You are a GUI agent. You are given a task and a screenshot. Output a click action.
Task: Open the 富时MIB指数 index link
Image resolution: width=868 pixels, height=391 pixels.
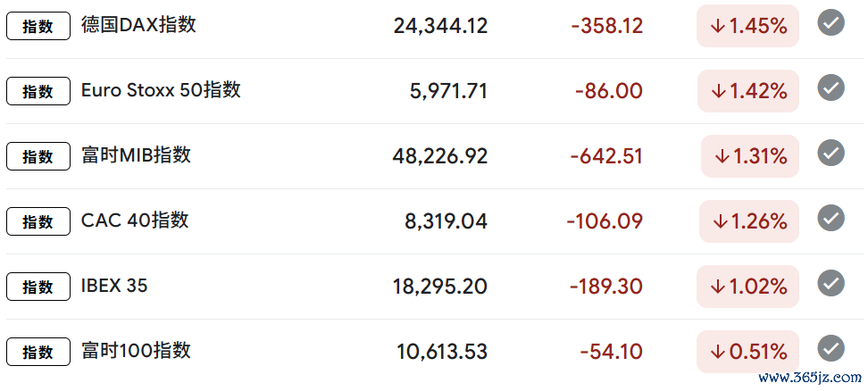[x=136, y=155]
